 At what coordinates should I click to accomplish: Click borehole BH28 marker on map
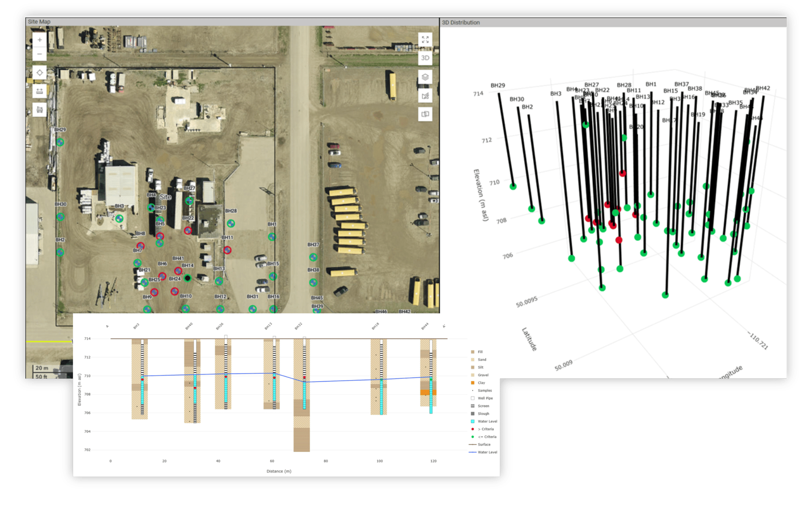click(231, 223)
